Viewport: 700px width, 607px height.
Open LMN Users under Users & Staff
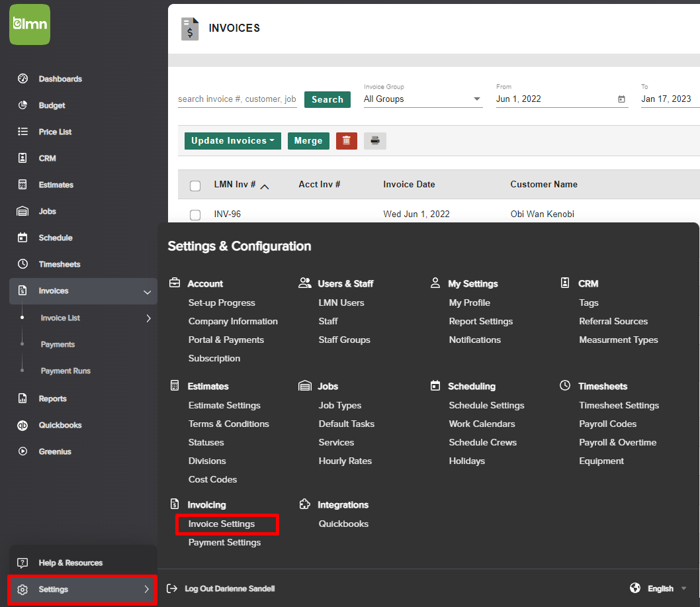[341, 303]
